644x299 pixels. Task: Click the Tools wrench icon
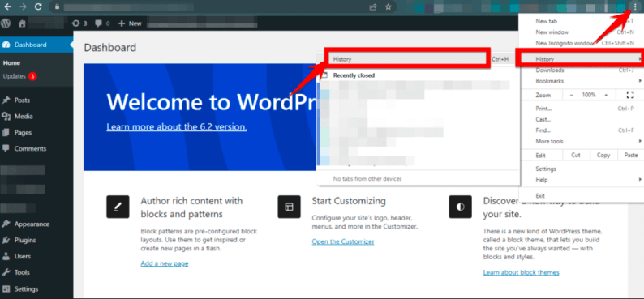pos(6,272)
